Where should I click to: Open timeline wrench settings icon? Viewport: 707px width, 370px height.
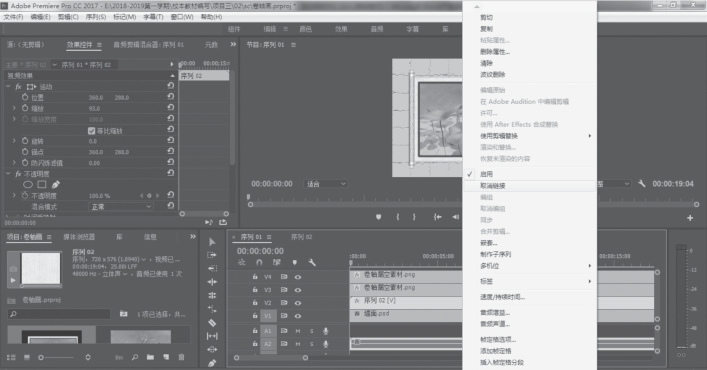(x=312, y=262)
